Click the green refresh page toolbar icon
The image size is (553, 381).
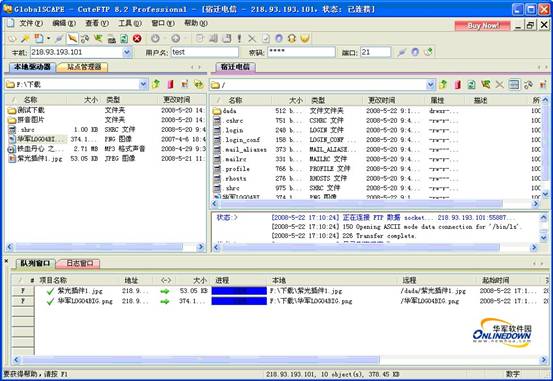(124, 38)
